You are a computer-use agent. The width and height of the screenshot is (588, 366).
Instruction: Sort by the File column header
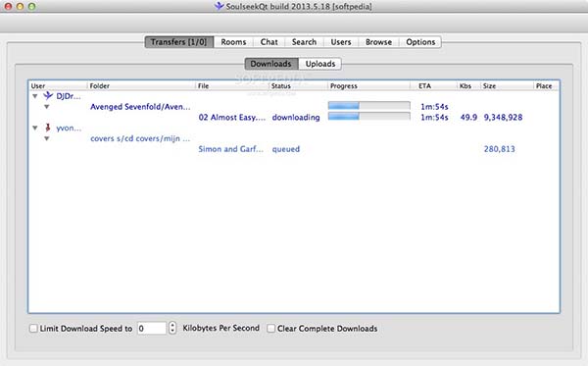tap(232, 86)
